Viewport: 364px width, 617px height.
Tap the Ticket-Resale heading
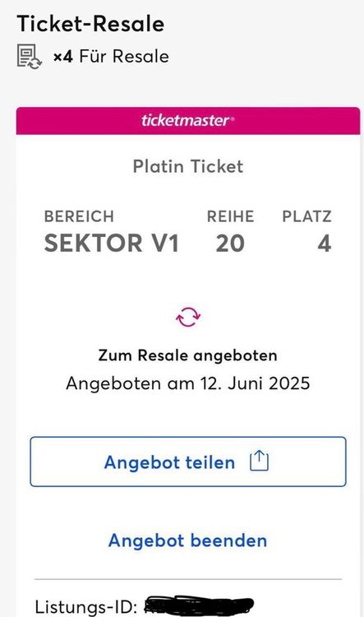(90, 24)
